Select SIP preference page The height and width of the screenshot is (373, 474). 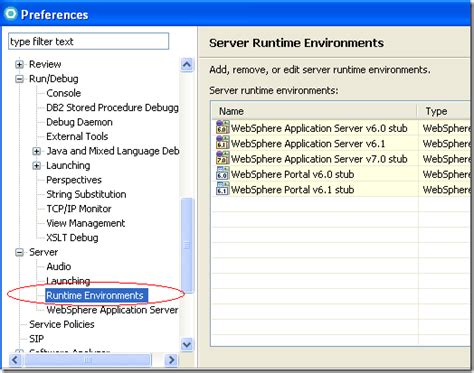click(36, 339)
